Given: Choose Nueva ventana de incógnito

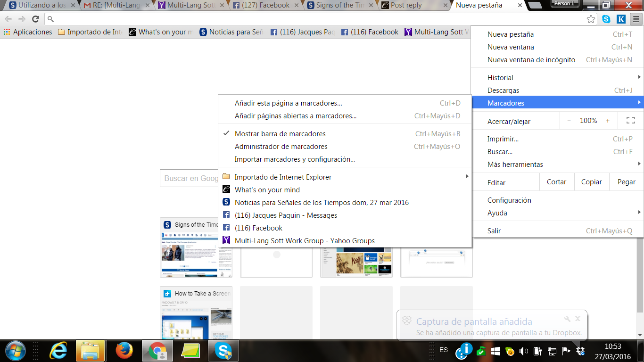Looking at the screenshot, I should 531,60.
